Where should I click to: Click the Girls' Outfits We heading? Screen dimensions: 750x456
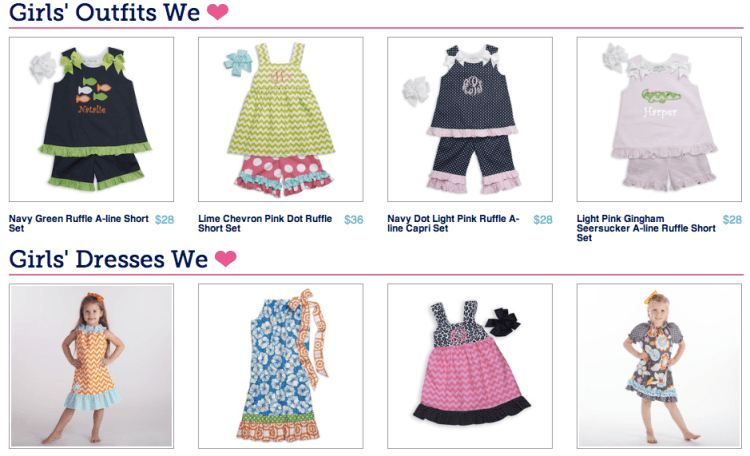coord(104,12)
